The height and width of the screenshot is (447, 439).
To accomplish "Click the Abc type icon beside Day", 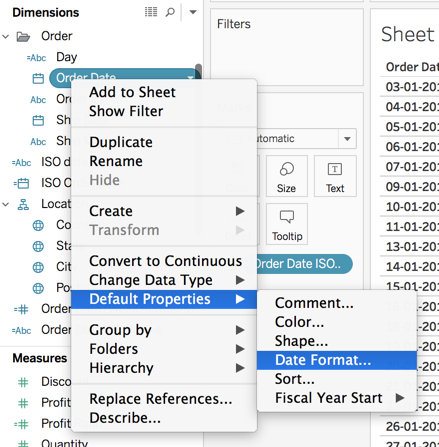I will 36,58.
